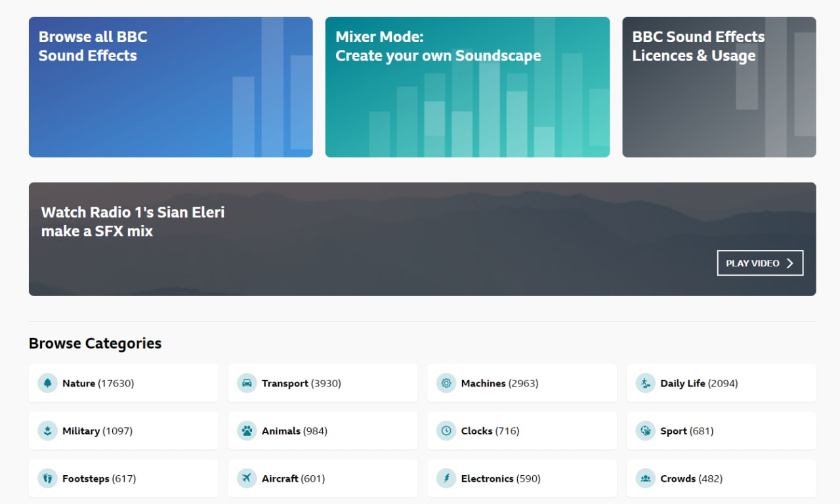Image resolution: width=840 pixels, height=504 pixels.
Task: Click the Animals paw print icon
Action: point(247,431)
